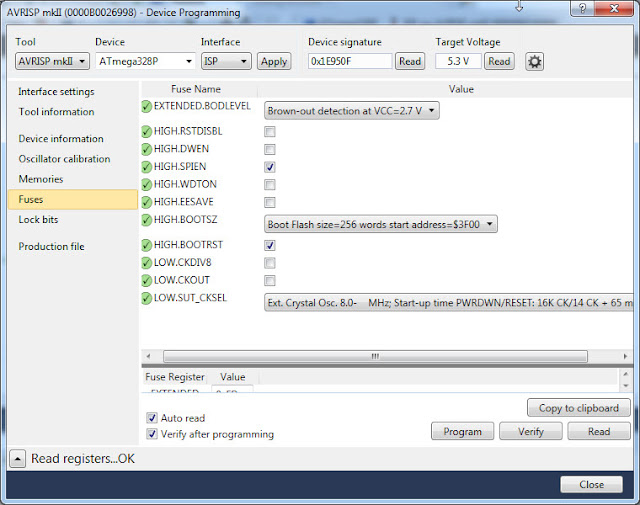This screenshot has width=640, height=505.
Task: Click the Program button
Action: click(462, 431)
